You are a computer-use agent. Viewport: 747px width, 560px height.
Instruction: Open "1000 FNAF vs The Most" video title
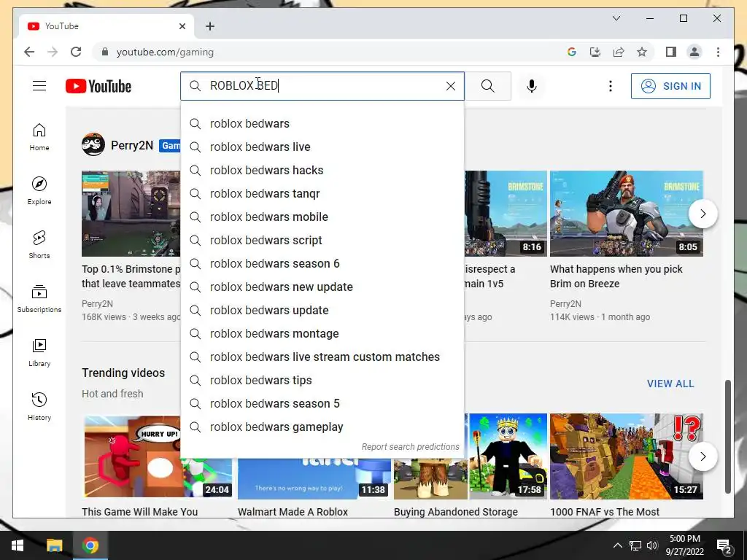(605, 512)
